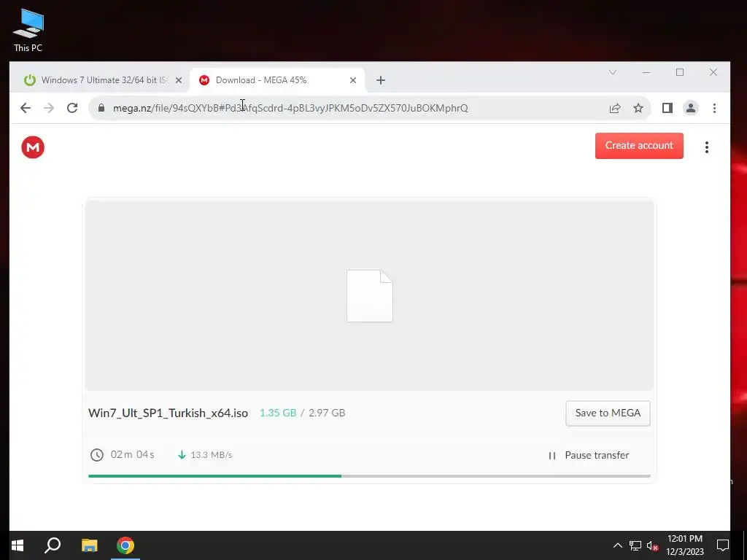747x560 pixels.
Task: Click the 1.35 GB downloaded amount
Action: click(278, 413)
